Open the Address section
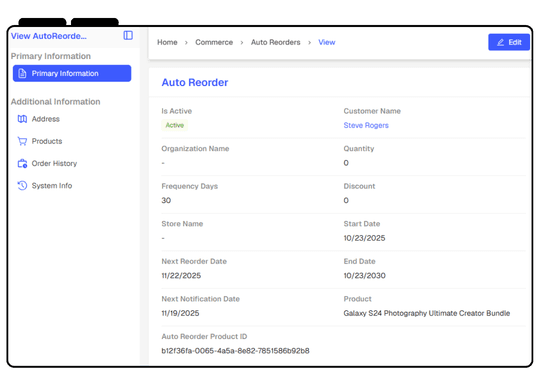The width and height of the screenshot is (540, 384). pyautogui.click(x=45, y=119)
